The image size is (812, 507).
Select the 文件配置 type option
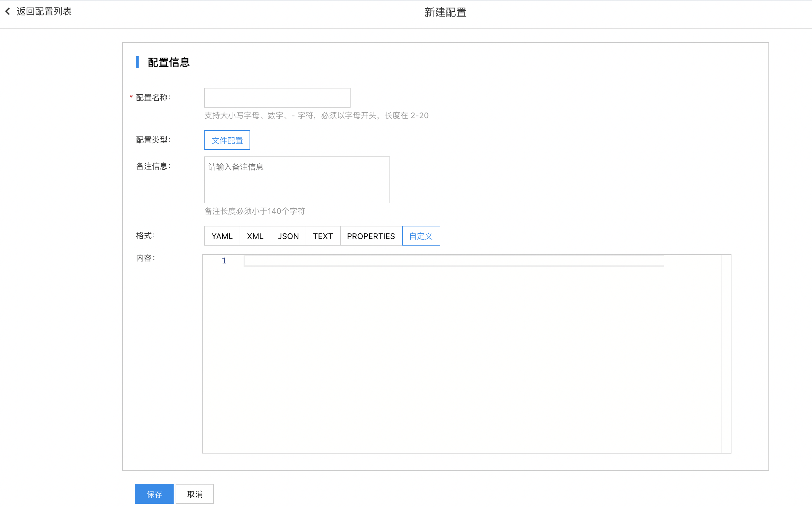click(x=227, y=140)
